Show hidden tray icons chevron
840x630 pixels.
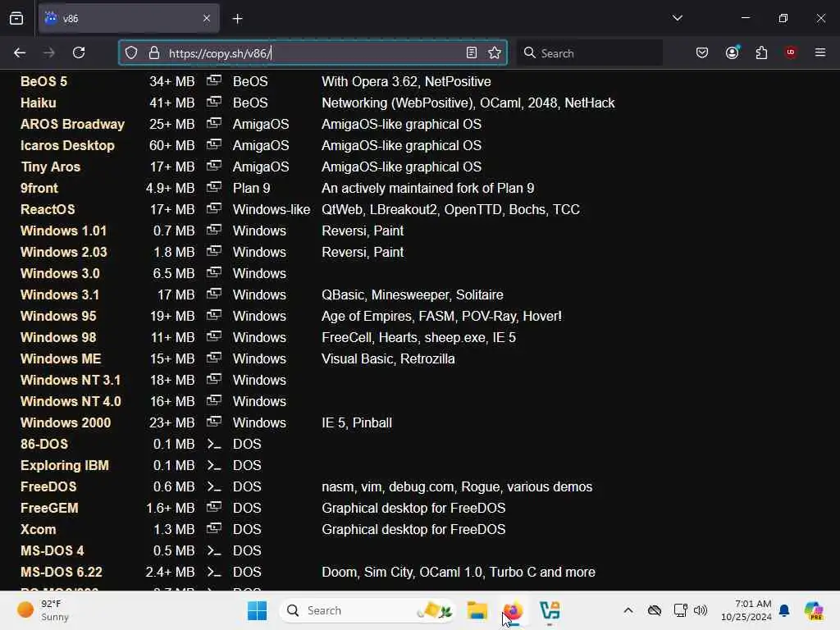[628, 610]
